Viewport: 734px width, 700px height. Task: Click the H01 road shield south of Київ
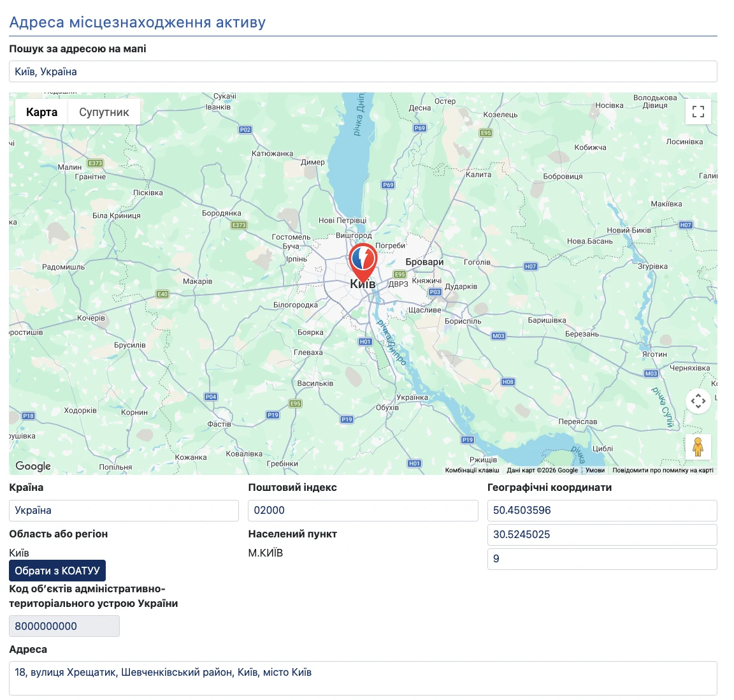click(365, 342)
